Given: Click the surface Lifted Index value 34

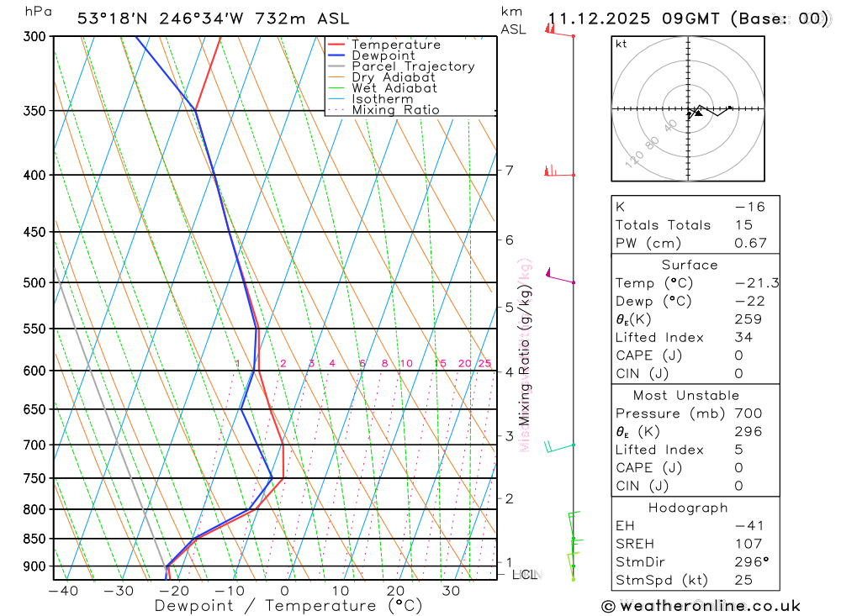Looking at the screenshot, I should 744,337.
